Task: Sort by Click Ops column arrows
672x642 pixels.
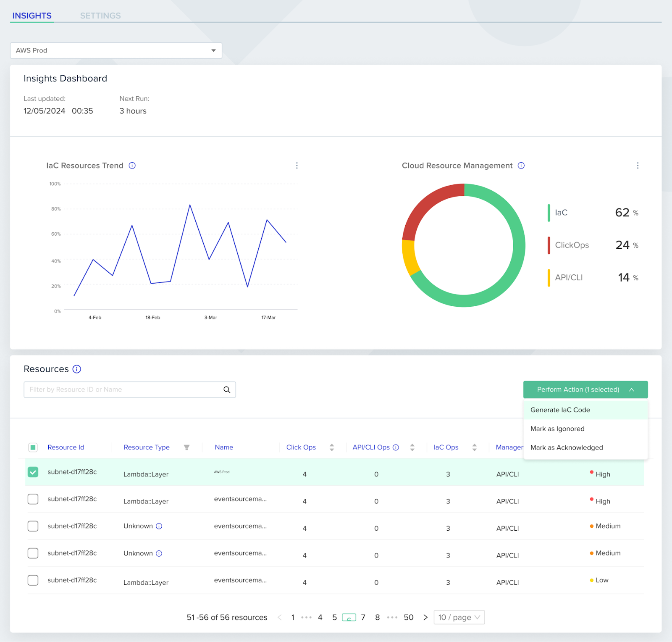Action: 332,447
